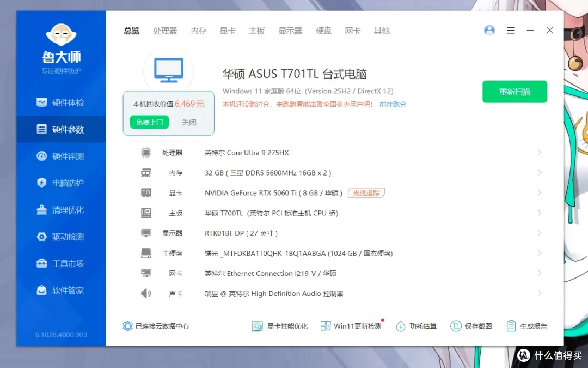Expand the RTK01BF DP monitor row arrow
Viewport: 588px width, 368px height.
tap(539, 233)
